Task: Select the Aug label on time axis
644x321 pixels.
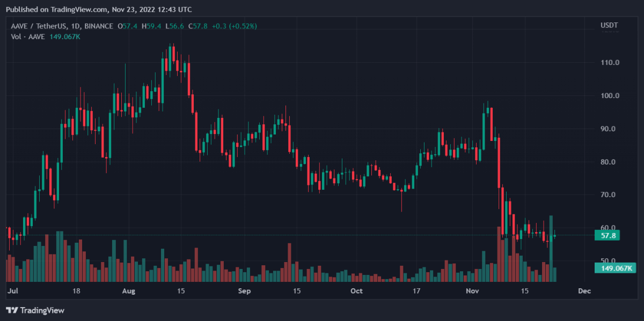Action: (129, 291)
